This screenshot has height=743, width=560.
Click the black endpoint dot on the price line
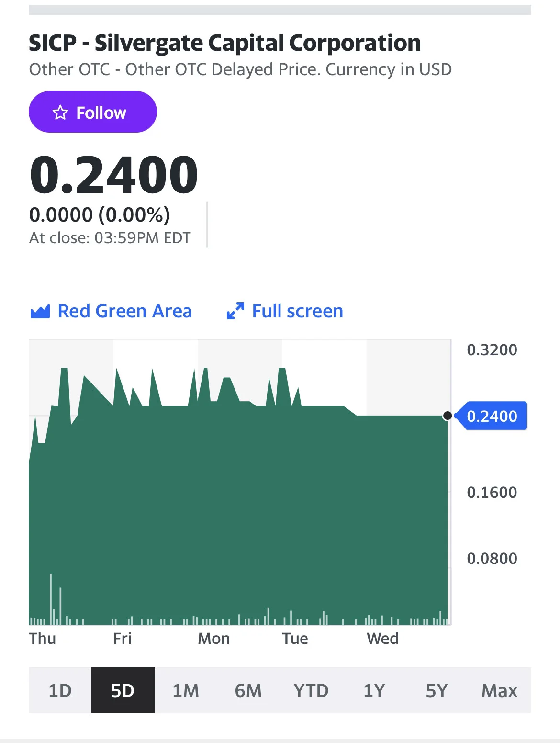point(448,416)
